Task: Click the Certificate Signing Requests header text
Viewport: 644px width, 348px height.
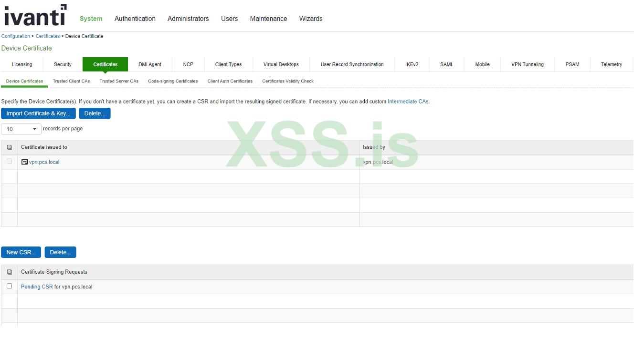Action: 54,272
